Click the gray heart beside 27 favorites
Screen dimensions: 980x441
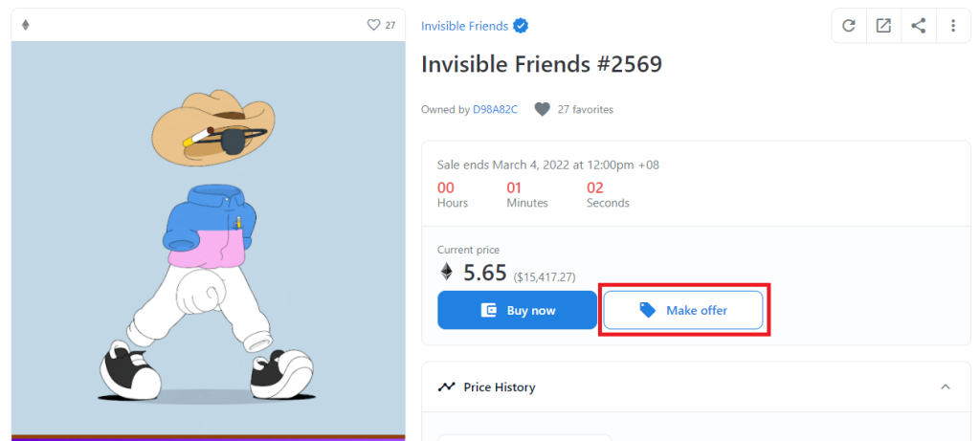click(x=543, y=109)
